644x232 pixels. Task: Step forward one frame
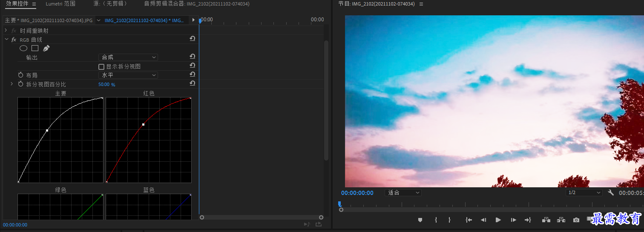tap(513, 220)
